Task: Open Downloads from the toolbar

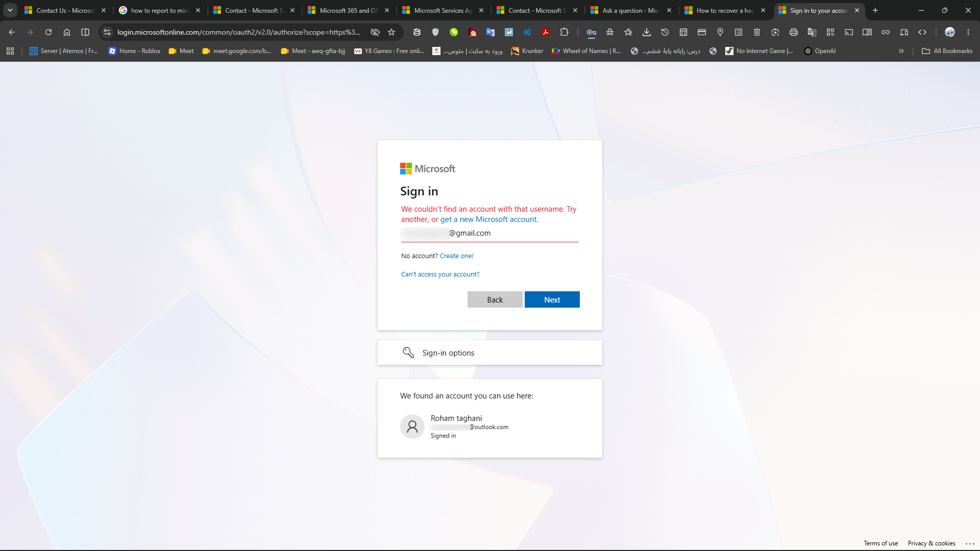Action: coord(647,32)
